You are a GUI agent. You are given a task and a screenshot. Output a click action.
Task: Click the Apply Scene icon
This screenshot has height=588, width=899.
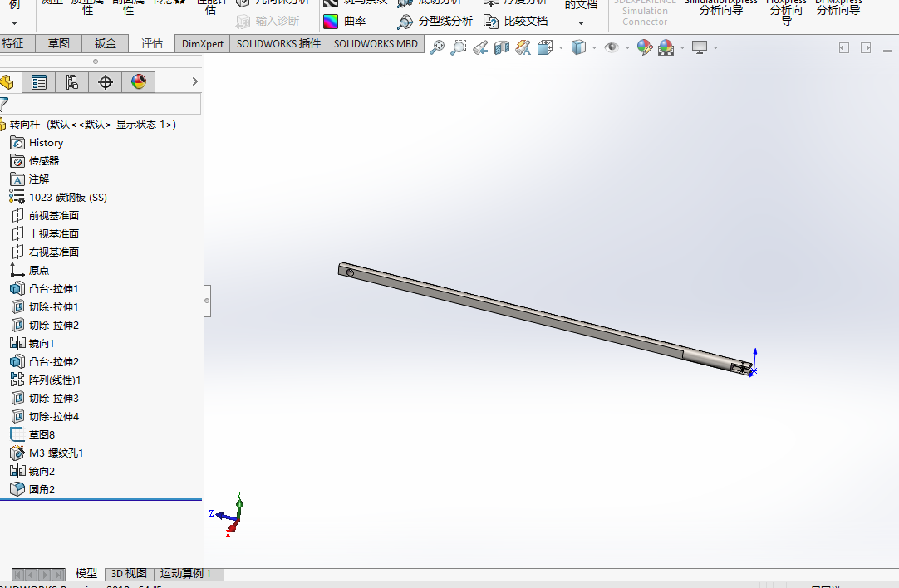click(666, 47)
